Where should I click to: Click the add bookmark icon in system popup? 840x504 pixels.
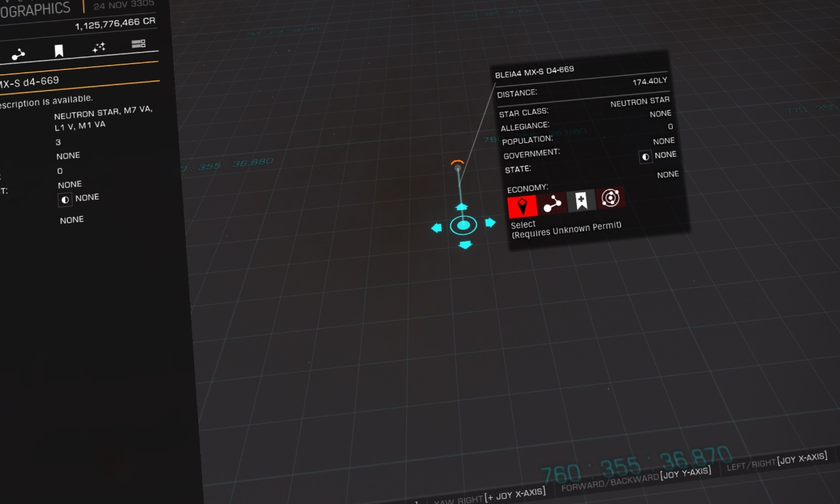click(581, 200)
